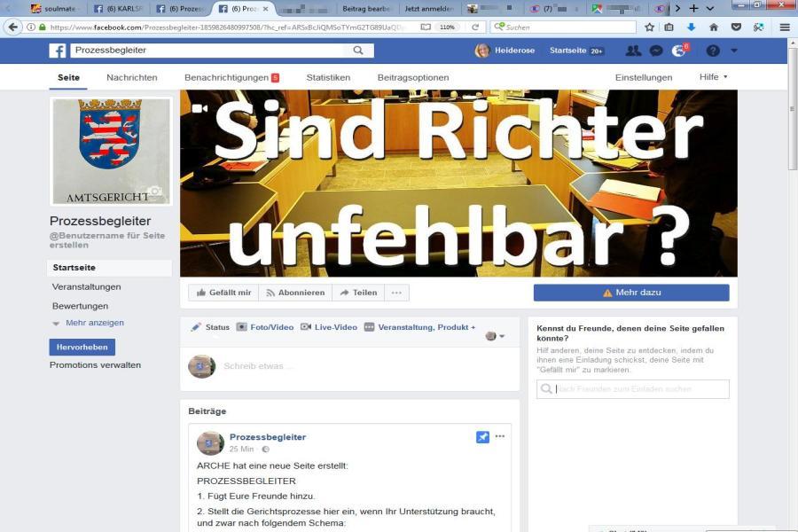The width and height of the screenshot is (798, 532).
Task: List all tabs with dropdown arrow
Action: (710, 8)
